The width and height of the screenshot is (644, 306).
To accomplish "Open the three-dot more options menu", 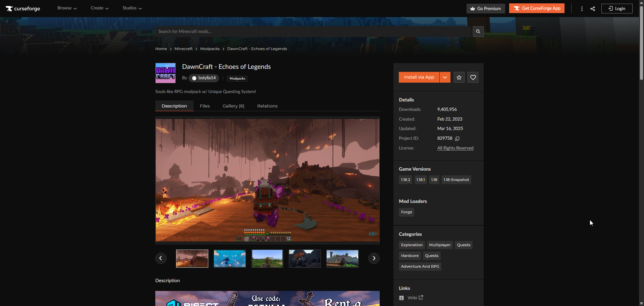I will click(x=582, y=9).
